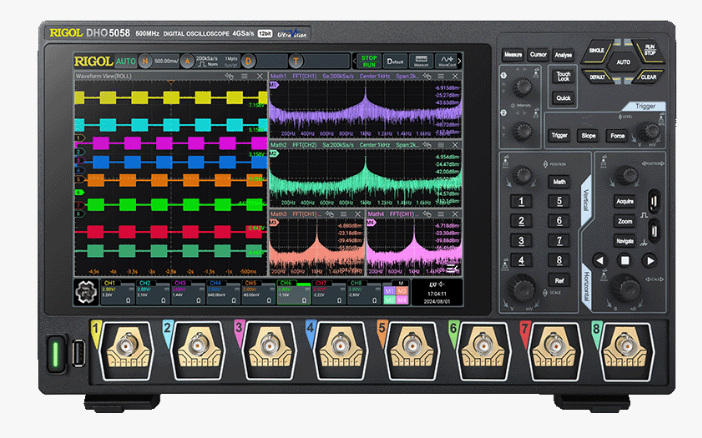Screen dimensions: 702x438
Task: Close the Math3 FFT window
Action: coord(358,214)
